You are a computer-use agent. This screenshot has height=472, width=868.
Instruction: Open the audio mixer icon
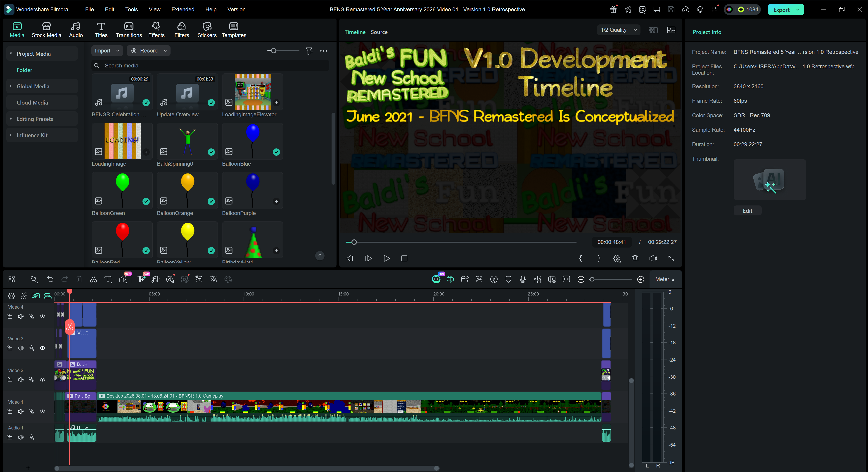coord(537,279)
